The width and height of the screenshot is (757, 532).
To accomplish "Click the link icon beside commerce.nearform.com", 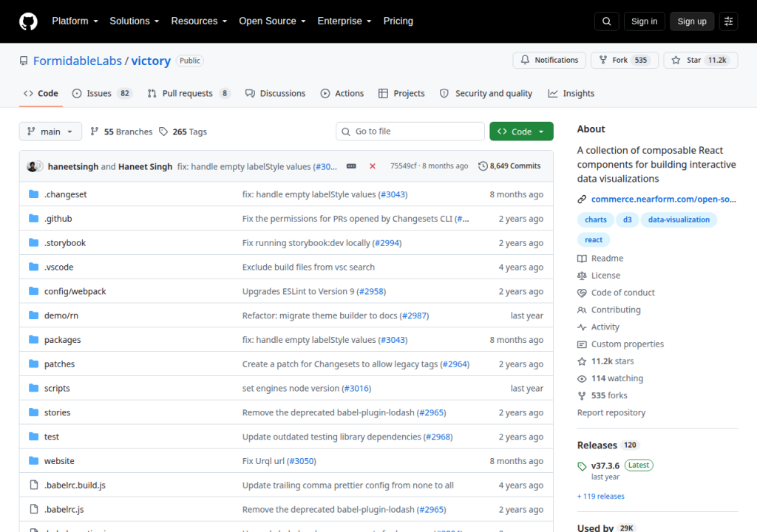I will click(x=582, y=199).
